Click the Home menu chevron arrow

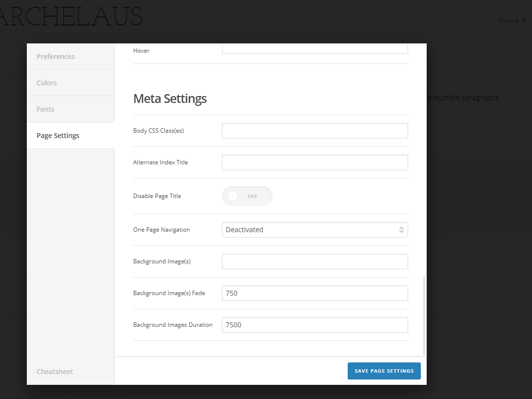click(x=524, y=20)
